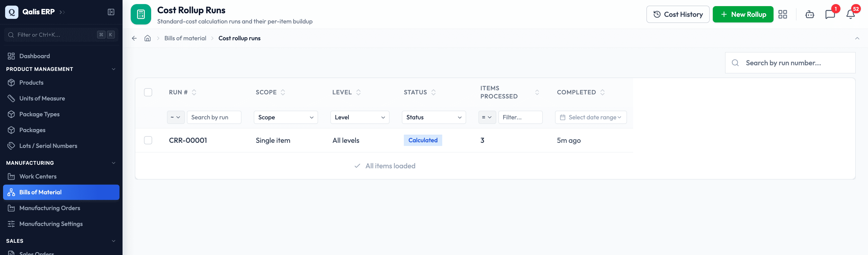Collapse the Product Management section
This screenshot has height=255, width=868.
point(114,69)
